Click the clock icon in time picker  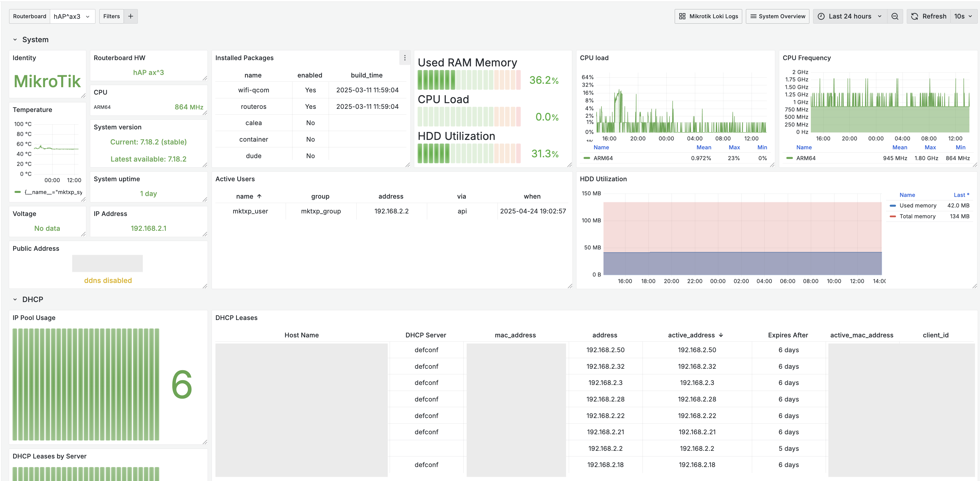click(821, 16)
